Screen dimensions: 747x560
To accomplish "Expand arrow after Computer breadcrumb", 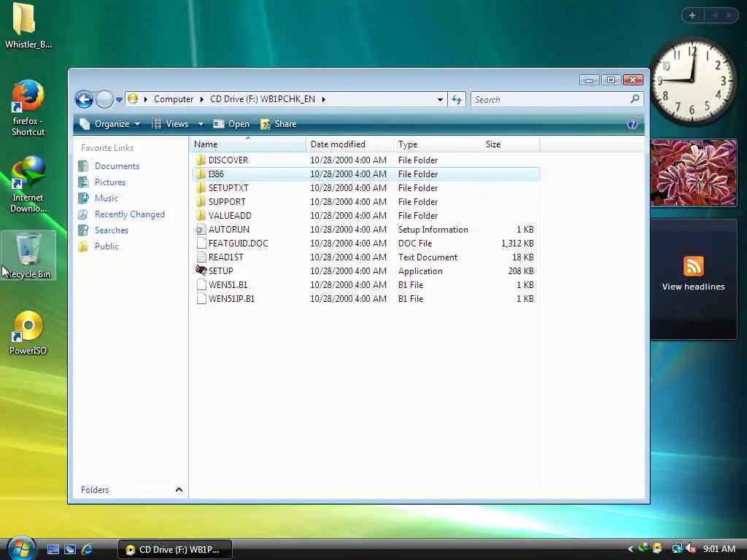I will pyautogui.click(x=201, y=99).
